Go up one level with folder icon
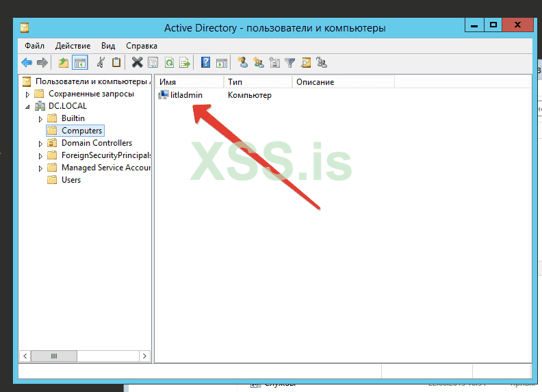This screenshot has width=542, height=392. 63,62
